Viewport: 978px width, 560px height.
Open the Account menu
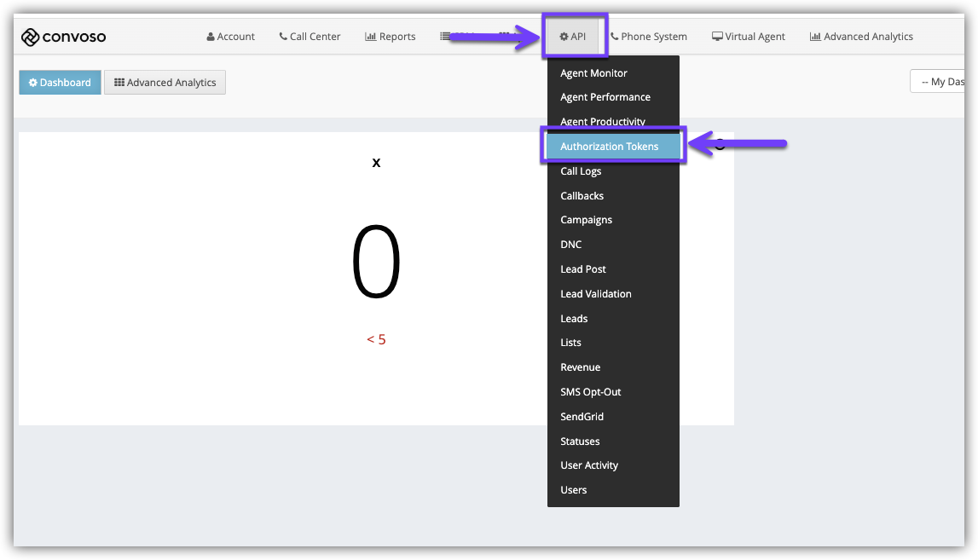point(231,37)
